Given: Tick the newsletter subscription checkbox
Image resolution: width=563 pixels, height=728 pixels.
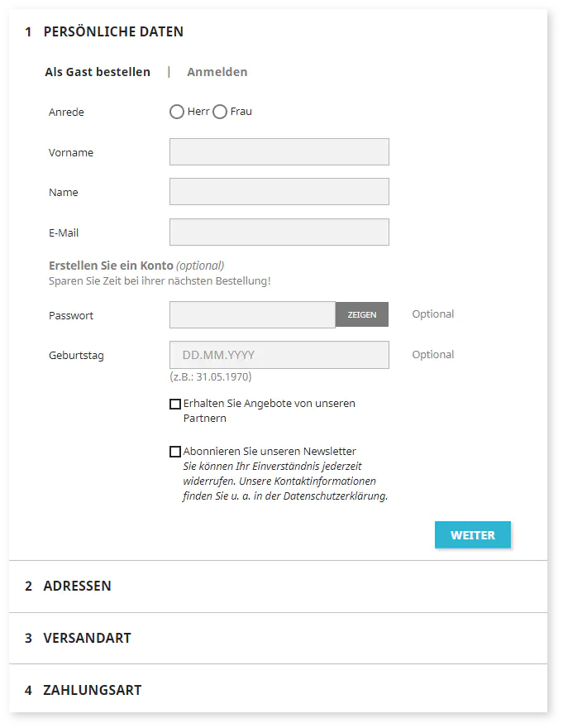Looking at the screenshot, I should [175, 452].
